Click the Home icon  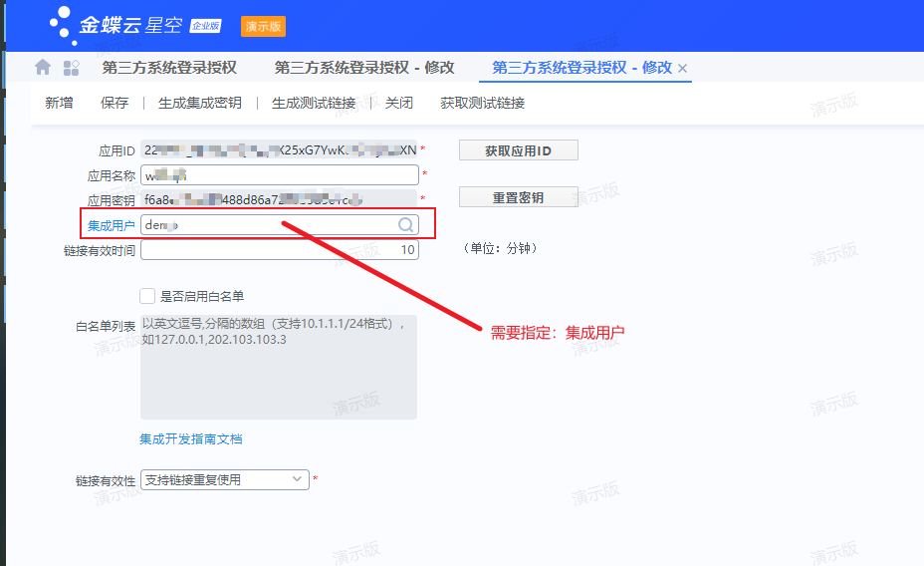click(43, 68)
